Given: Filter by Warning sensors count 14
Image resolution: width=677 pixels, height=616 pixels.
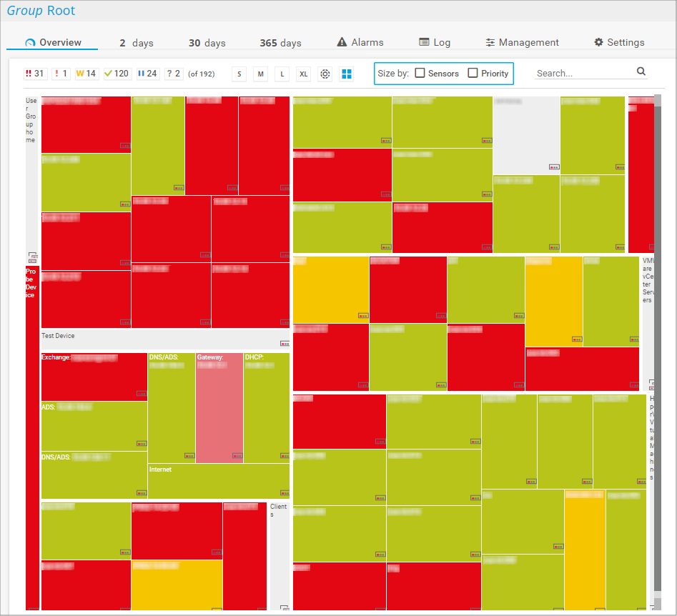Looking at the screenshot, I should point(87,74).
